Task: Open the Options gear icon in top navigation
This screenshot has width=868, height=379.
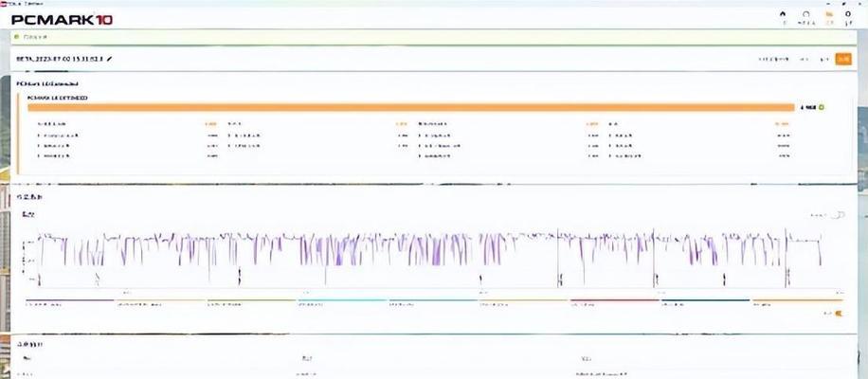Action: 849,15
